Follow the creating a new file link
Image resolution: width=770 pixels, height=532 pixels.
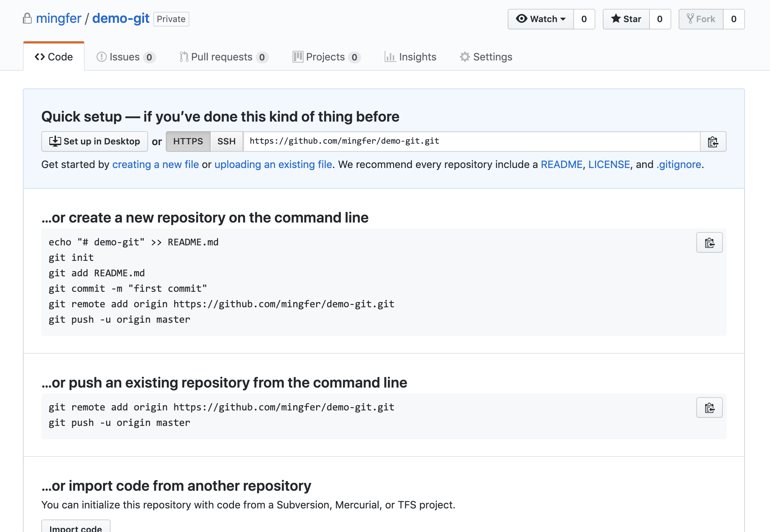pyautogui.click(x=155, y=164)
